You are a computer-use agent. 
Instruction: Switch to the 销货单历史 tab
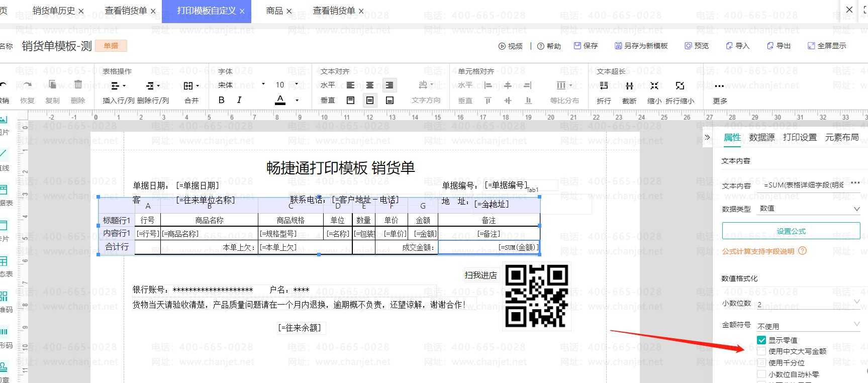pos(54,11)
